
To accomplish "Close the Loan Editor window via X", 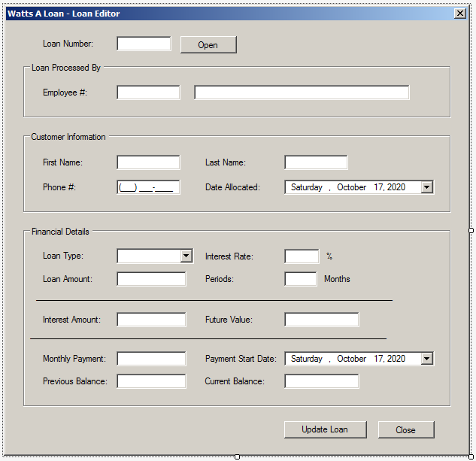I will click(460, 14).
